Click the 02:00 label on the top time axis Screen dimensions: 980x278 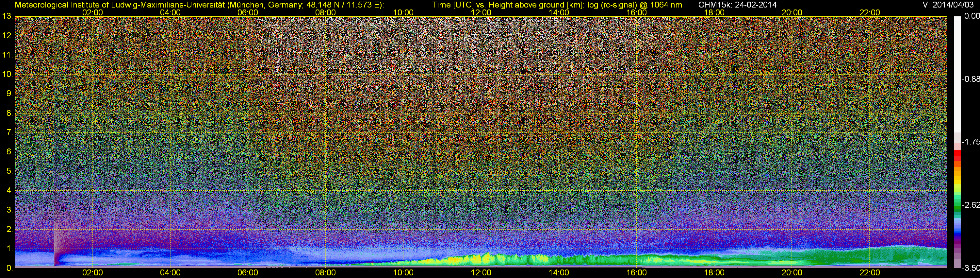[x=92, y=12]
